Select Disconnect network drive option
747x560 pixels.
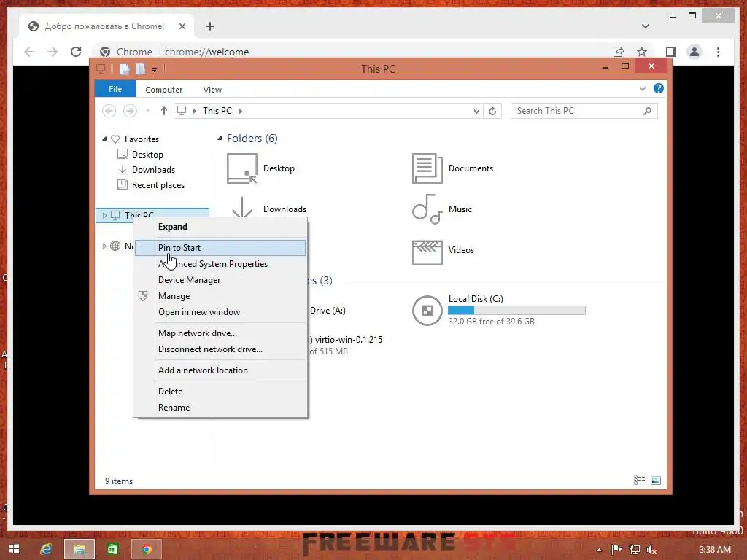coord(220,349)
